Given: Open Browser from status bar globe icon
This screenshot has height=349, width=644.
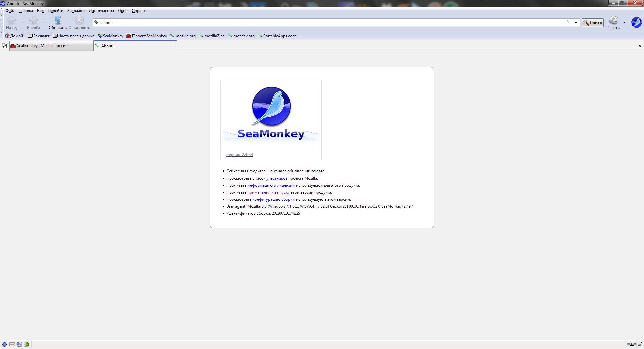Looking at the screenshot, I should pos(4,344).
